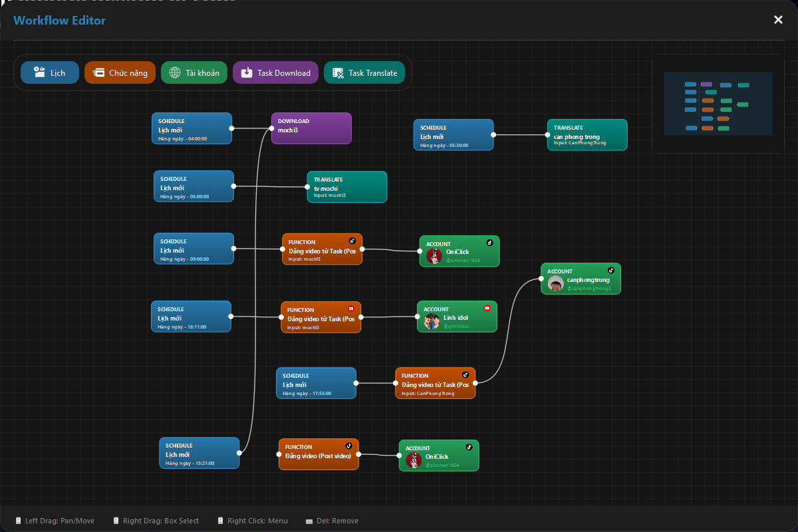798x532 pixels.
Task: Click the Linh idol avatar thumbnail
Action: [x=432, y=321]
